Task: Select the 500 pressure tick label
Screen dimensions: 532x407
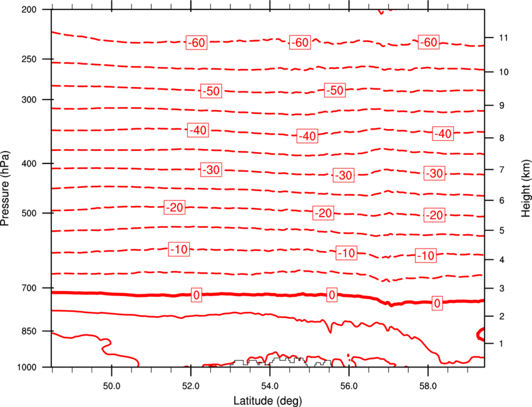Action: (x=29, y=213)
